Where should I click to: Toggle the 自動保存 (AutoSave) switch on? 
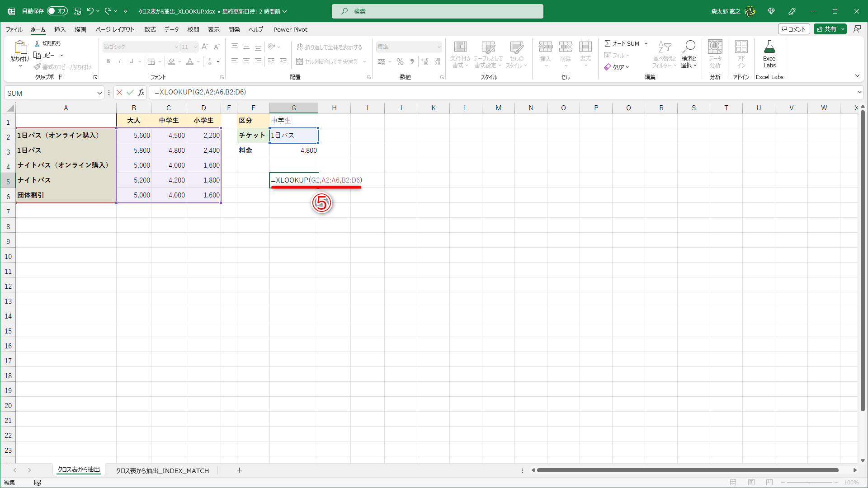click(57, 11)
